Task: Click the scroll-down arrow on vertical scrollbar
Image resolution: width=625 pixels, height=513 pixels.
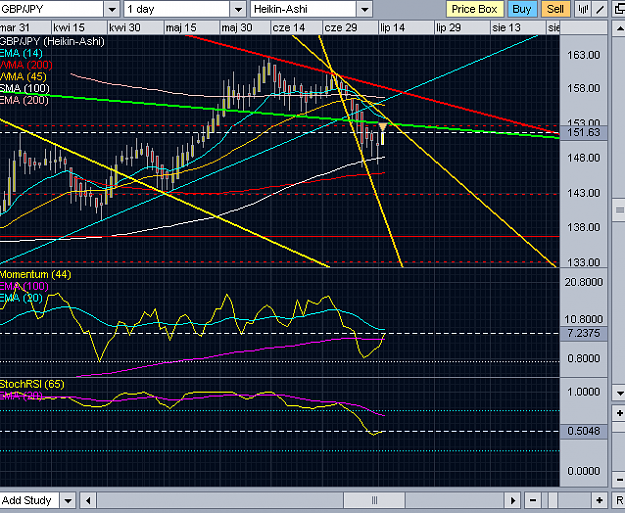Action: click(x=619, y=393)
